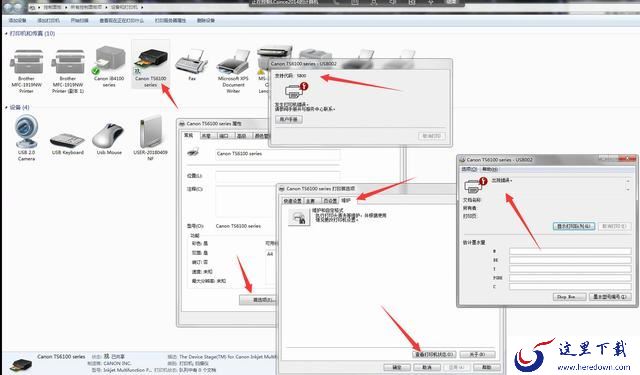Click the Location input field
The image size is (640, 375).
(278, 176)
